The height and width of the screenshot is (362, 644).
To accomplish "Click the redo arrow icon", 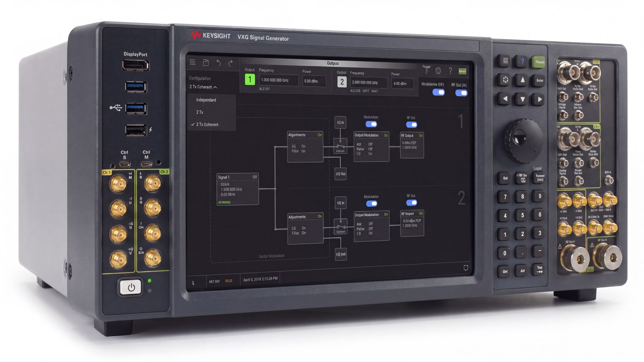I will tap(231, 63).
